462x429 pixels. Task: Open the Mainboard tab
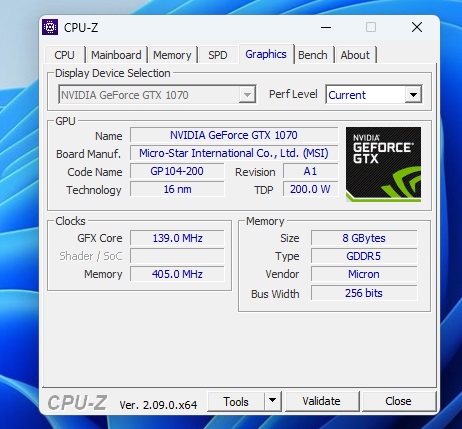click(x=116, y=55)
